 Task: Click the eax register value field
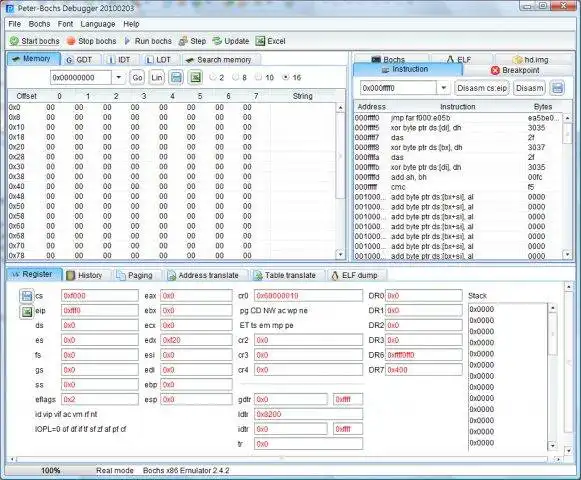click(196, 296)
